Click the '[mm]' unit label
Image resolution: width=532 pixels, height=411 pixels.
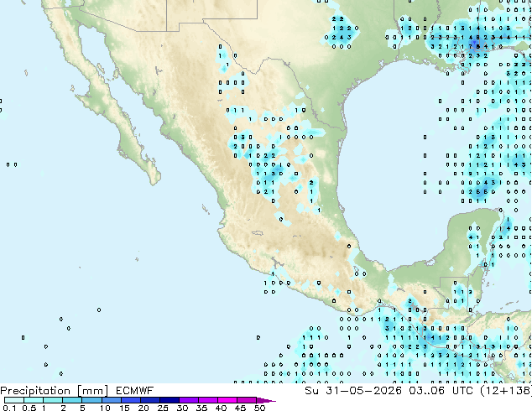pos(92,391)
